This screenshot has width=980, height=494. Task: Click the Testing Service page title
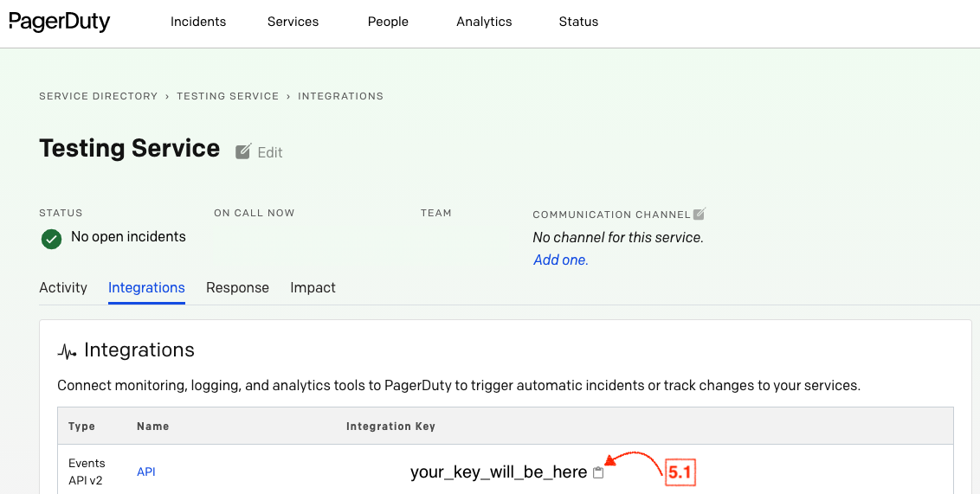pyautogui.click(x=129, y=149)
